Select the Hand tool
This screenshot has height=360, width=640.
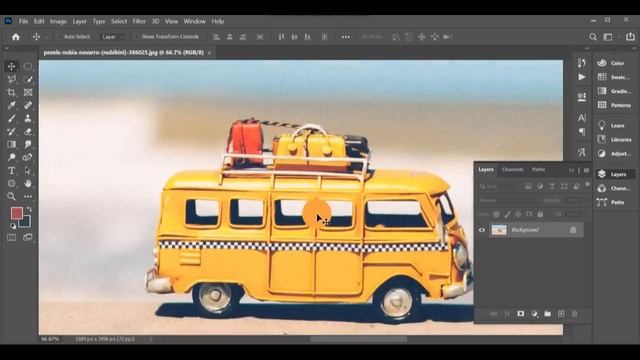pyautogui.click(x=28, y=184)
